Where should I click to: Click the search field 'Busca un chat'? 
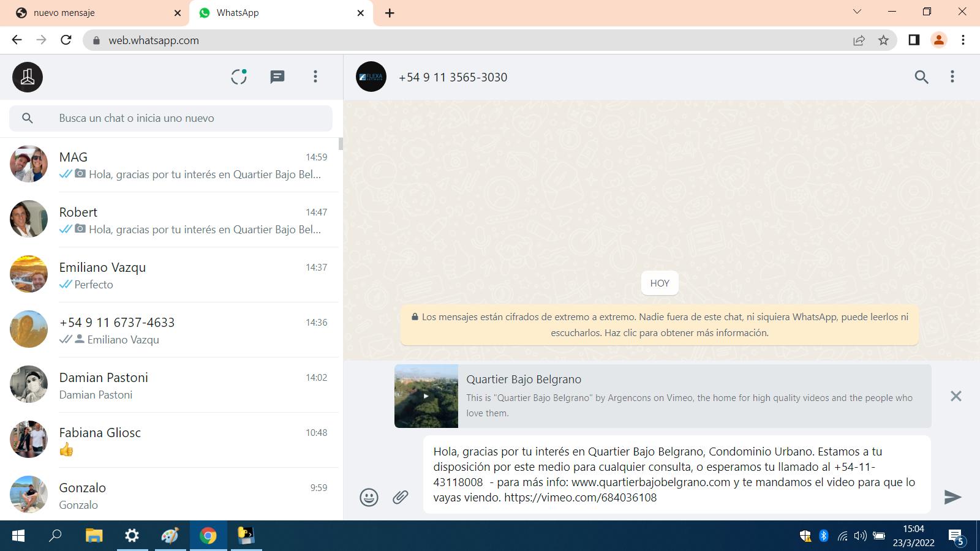click(171, 118)
